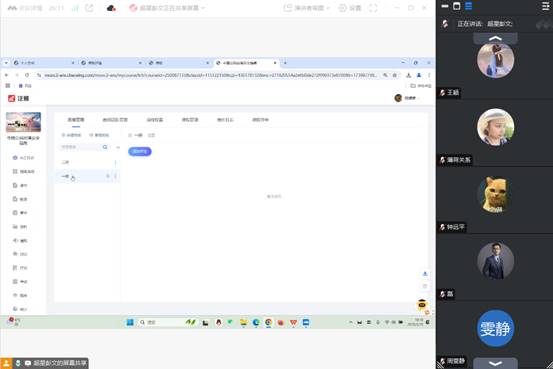Screen dimensions: 553x369
Task: Click the magnifier search icon in chapter panel
Action: (x=105, y=147)
